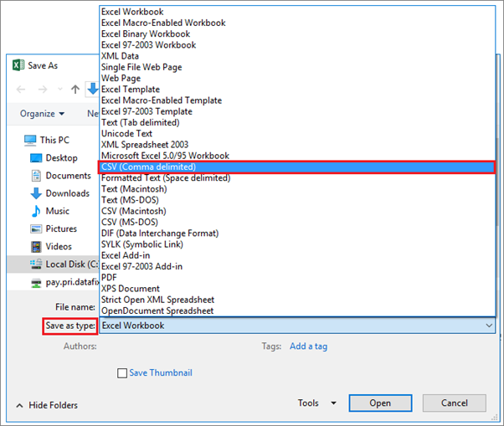Choose Text (Tab delimited) option
504x426 pixels.
click(297, 123)
